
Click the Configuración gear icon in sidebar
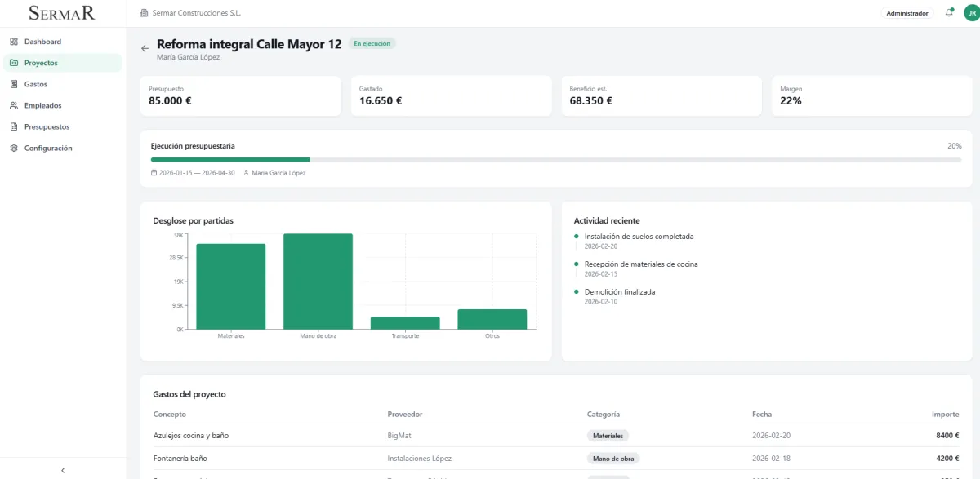click(14, 148)
